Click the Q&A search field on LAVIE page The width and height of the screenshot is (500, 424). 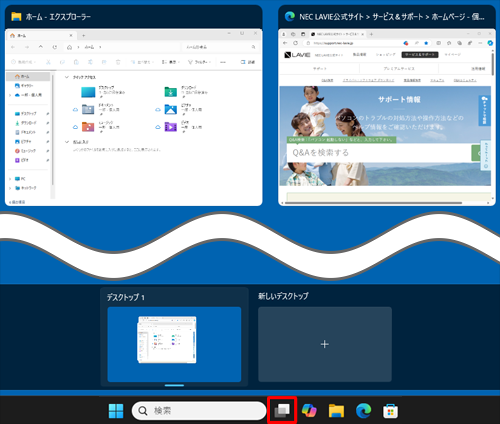coord(379,153)
